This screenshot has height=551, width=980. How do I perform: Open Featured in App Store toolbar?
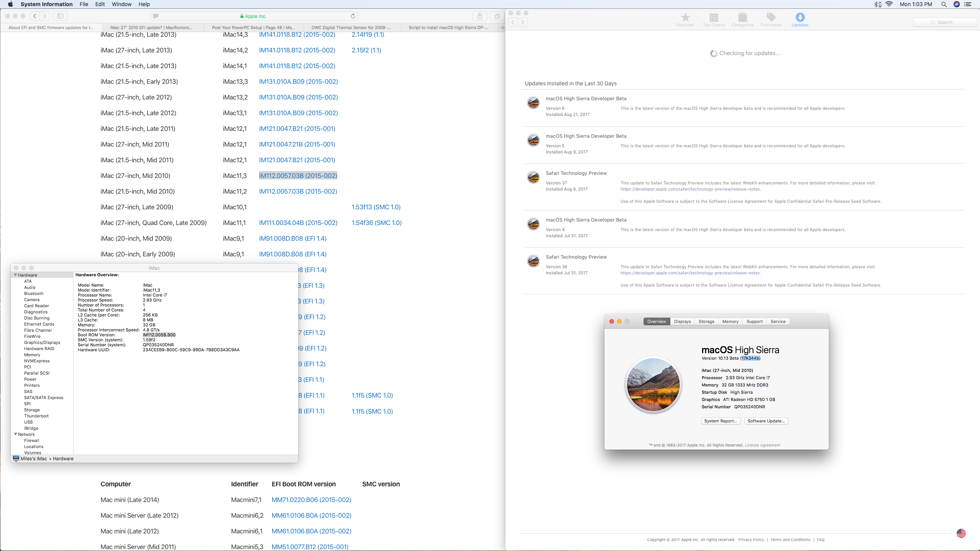(x=685, y=20)
